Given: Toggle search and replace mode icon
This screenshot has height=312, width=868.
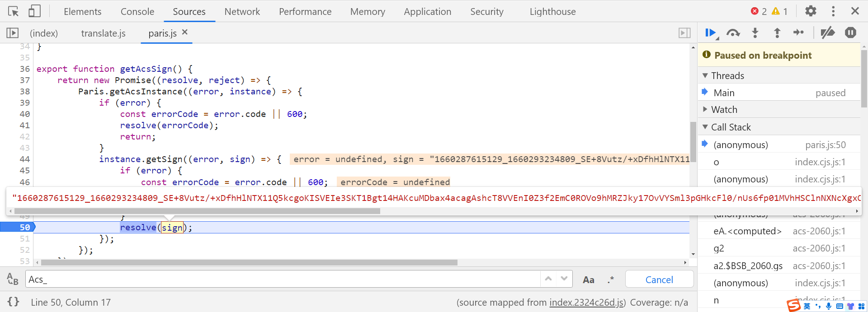Looking at the screenshot, I should (x=13, y=279).
